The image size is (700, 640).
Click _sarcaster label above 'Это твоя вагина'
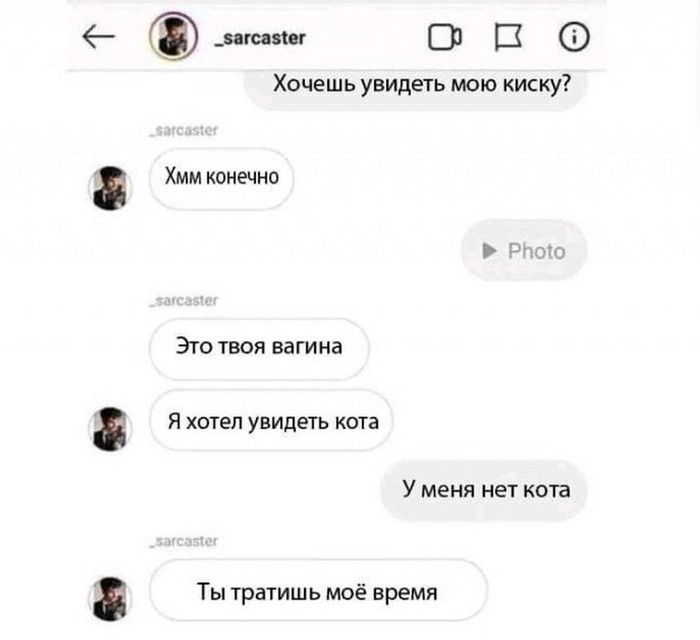(184, 301)
